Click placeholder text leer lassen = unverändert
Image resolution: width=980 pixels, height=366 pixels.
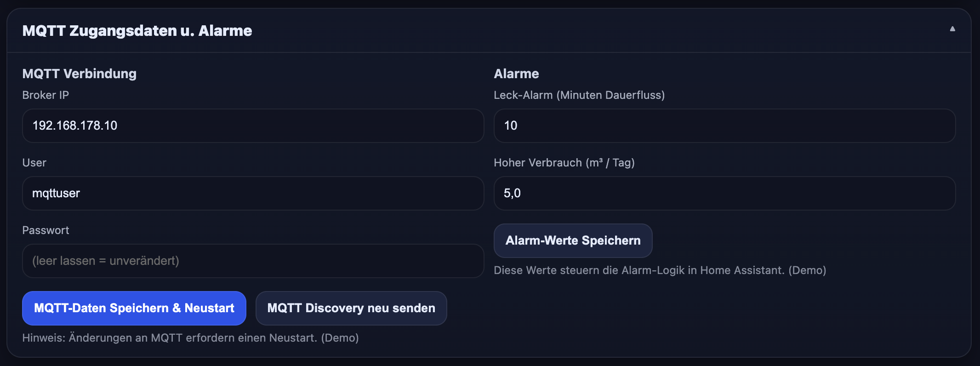105,261
